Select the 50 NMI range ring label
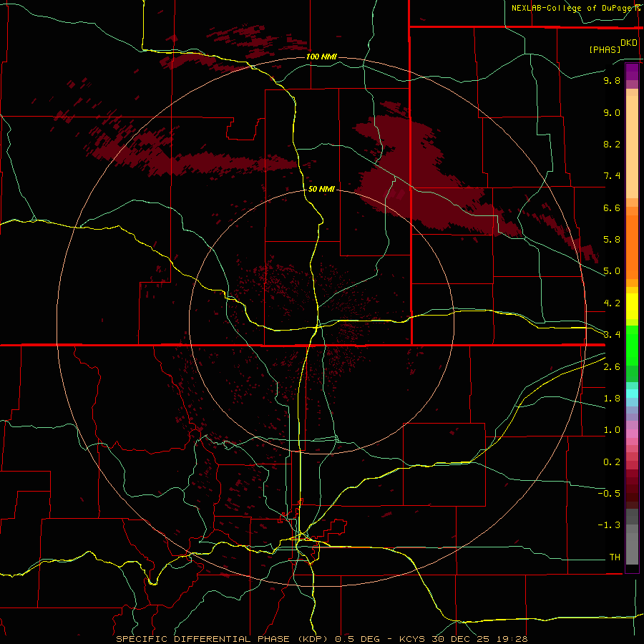The width and height of the screenshot is (644, 644). click(321, 189)
